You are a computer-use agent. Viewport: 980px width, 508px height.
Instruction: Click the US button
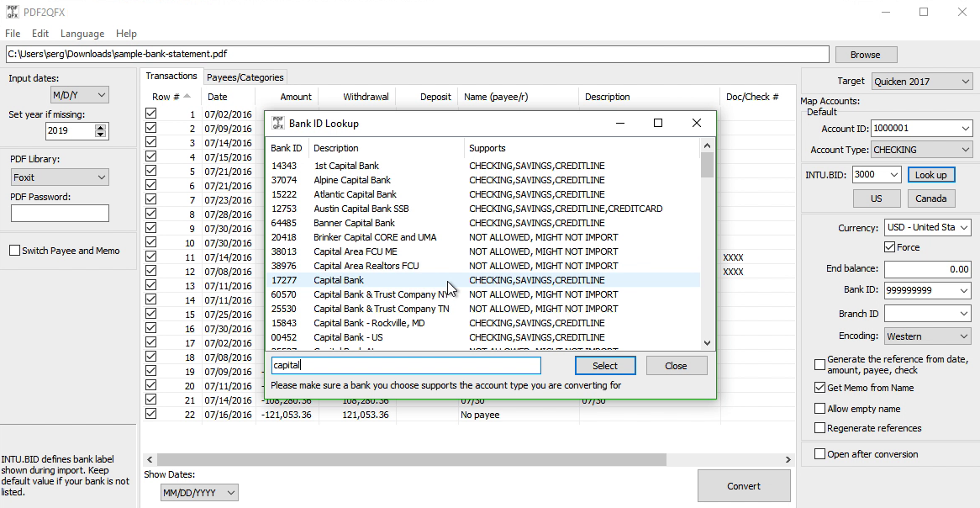pyautogui.click(x=877, y=198)
